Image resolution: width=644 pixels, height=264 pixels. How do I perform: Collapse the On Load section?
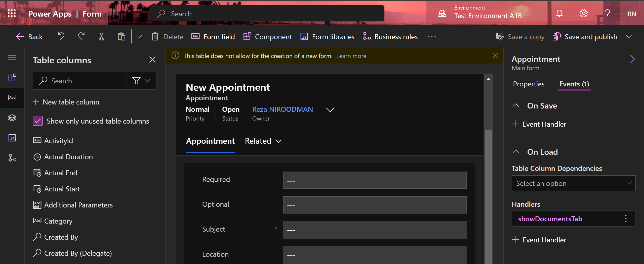(516, 152)
